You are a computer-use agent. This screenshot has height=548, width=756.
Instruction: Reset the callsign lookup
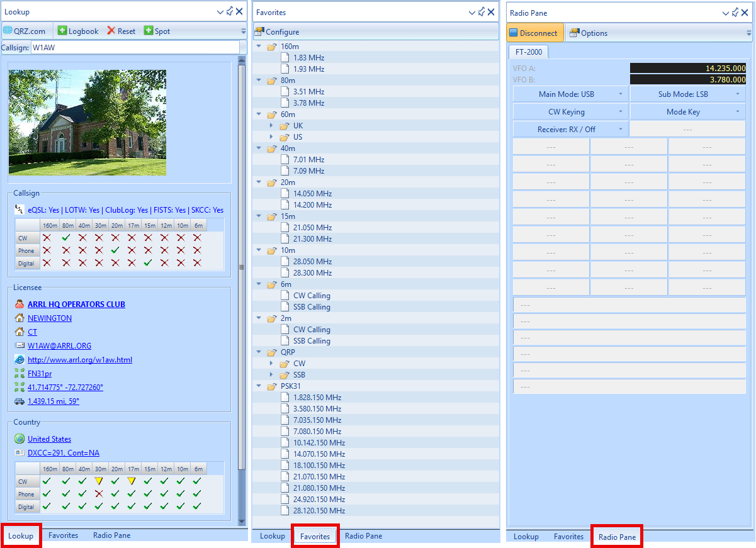pos(121,31)
